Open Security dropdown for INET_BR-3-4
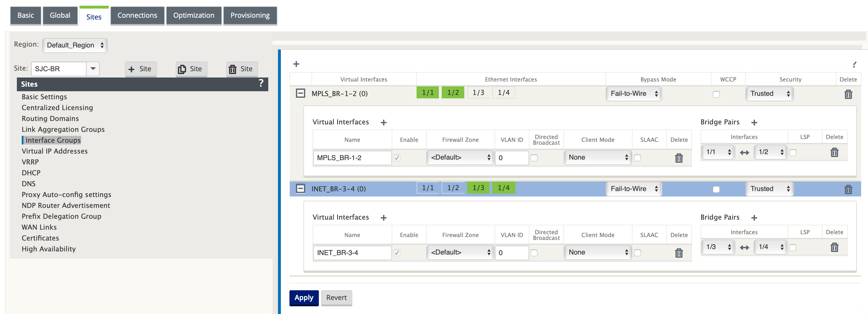This screenshot has width=868, height=314. tap(769, 189)
